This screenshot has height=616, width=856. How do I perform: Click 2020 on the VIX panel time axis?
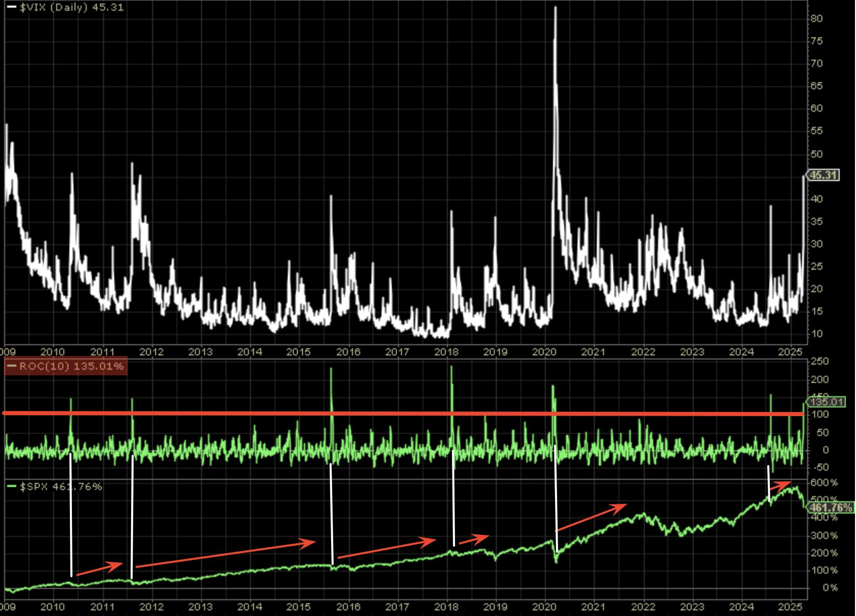[x=544, y=352]
